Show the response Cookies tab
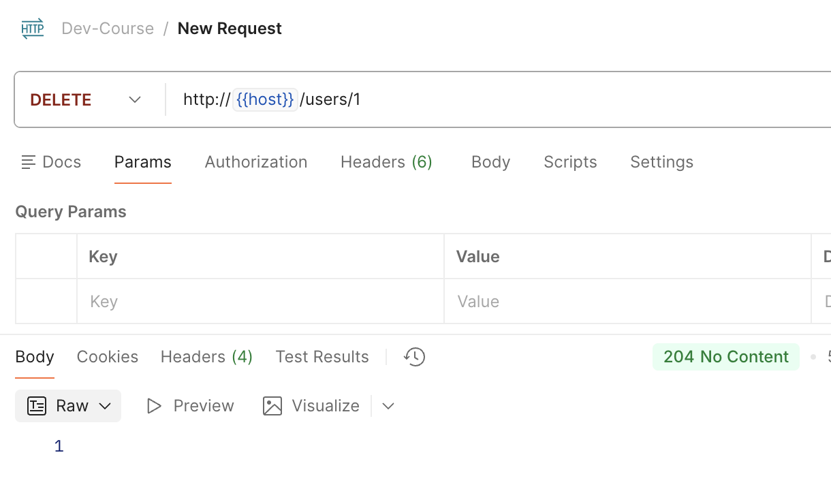The width and height of the screenshot is (831, 504). pyautogui.click(x=108, y=357)
